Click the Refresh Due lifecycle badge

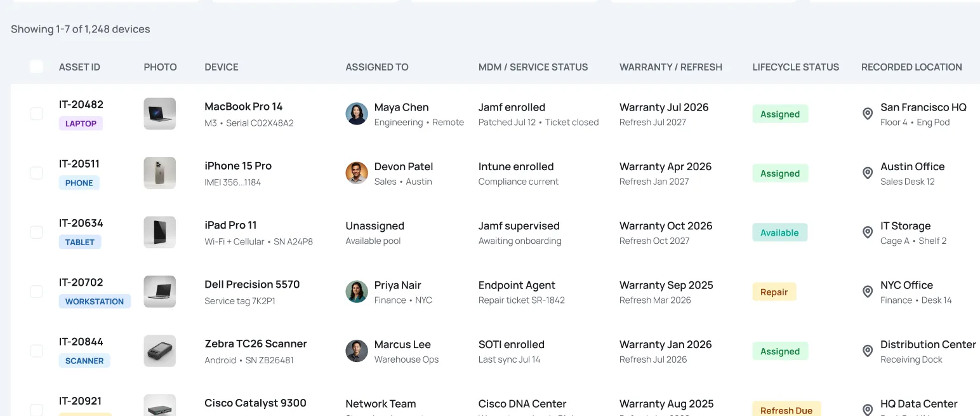click(786, 410)
